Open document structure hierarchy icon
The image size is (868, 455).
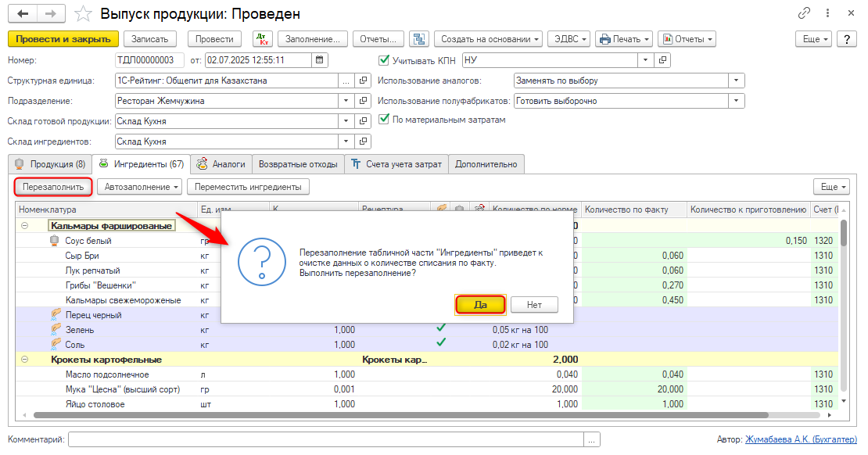[419, 39]
